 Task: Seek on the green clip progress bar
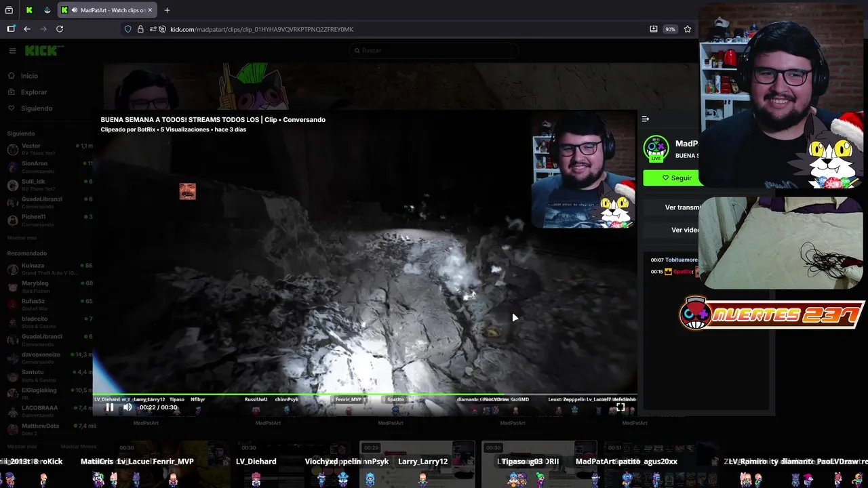365,394
